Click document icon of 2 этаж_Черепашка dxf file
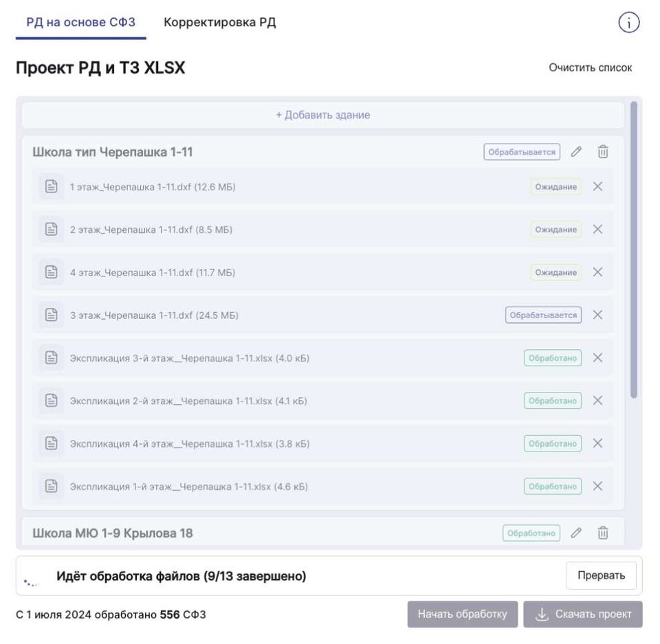 pos(51,230)
